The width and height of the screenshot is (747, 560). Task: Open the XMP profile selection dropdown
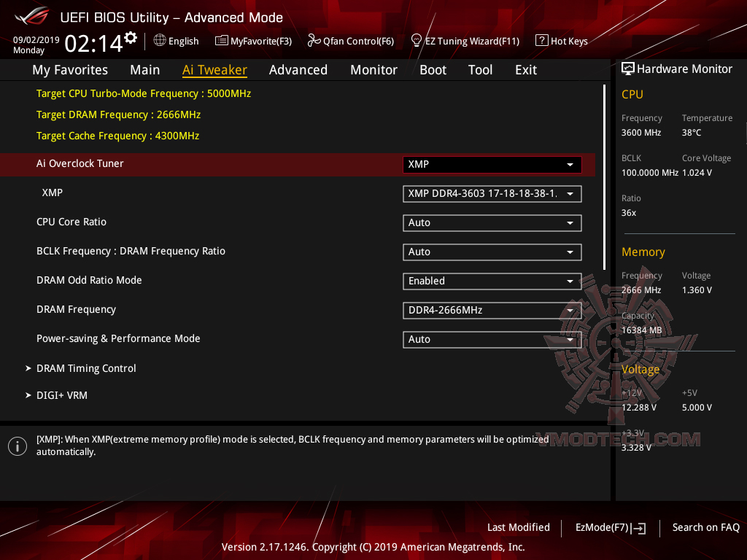[x=492, y=194]
